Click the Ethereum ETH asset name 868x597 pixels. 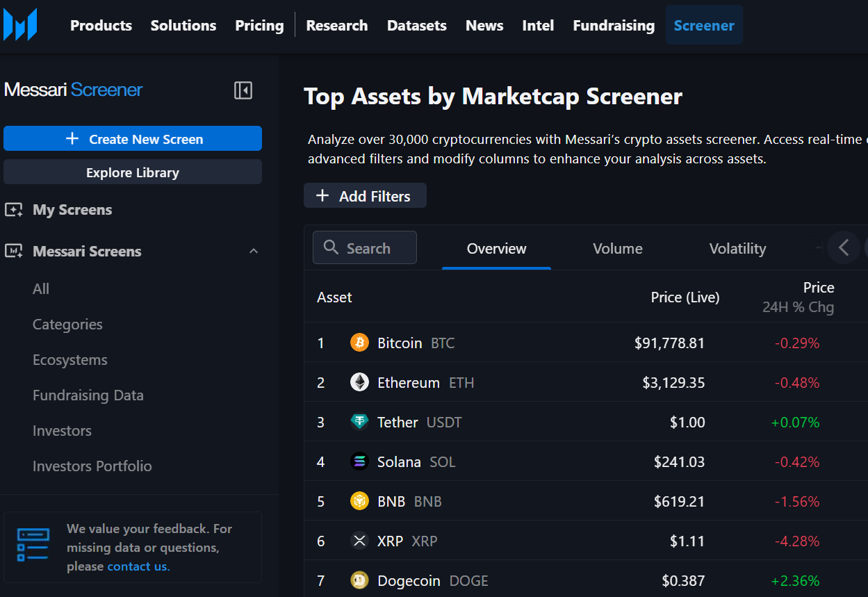pos(425,382)
